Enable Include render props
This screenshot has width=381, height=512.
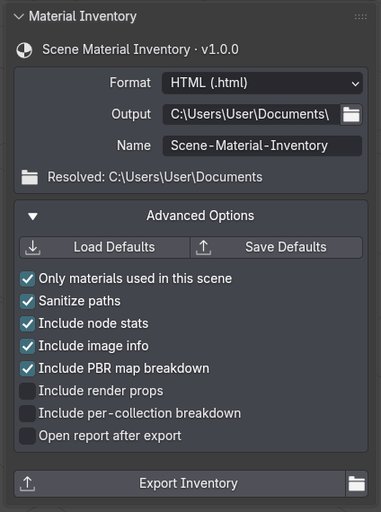(27, 391)
